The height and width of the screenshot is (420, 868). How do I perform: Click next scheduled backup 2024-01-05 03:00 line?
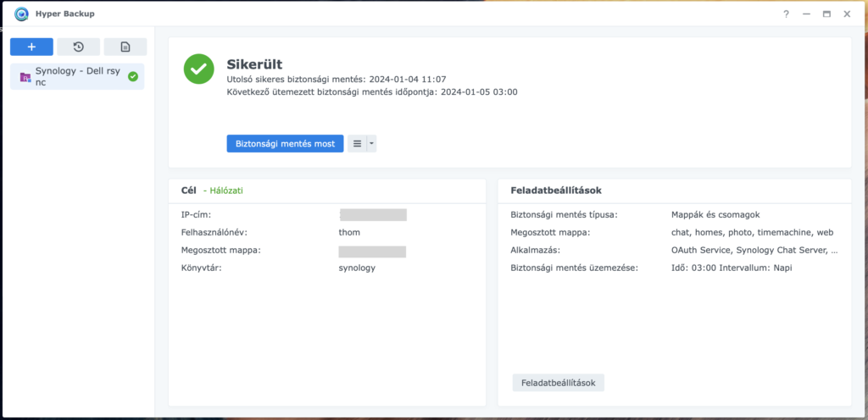[372, 92]
